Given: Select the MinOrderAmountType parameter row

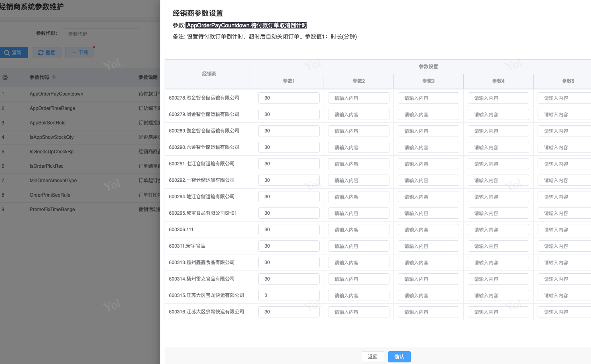Looking at the screenshot, I should [x=53, y=181].
